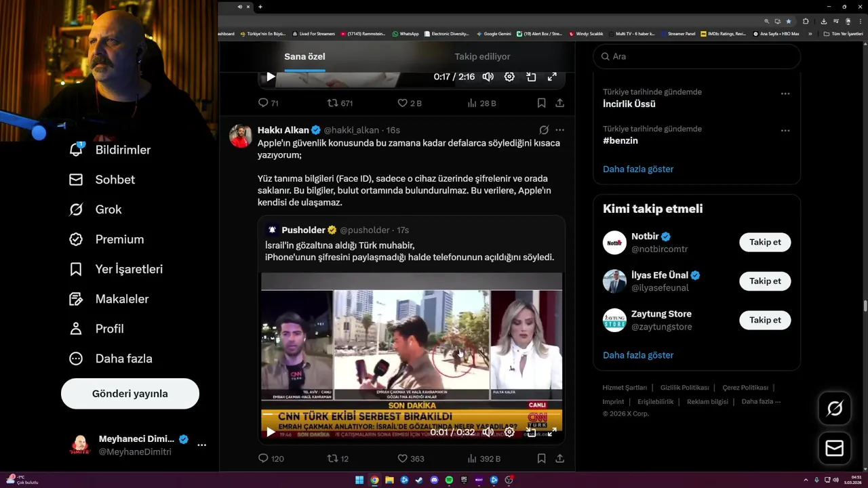Like the post with 363 likes
This screenshot has width=868, height=488.
pyautogui.click(x=411, y=459)
